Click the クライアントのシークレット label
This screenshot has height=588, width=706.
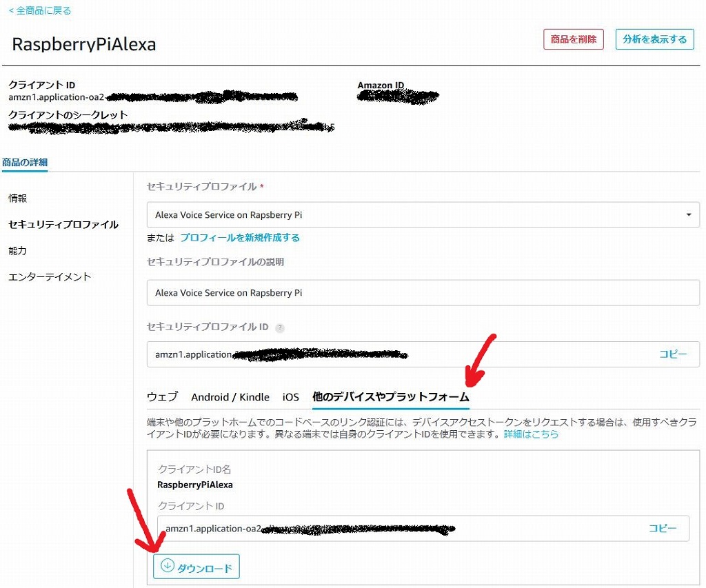(x=68, y=115)
